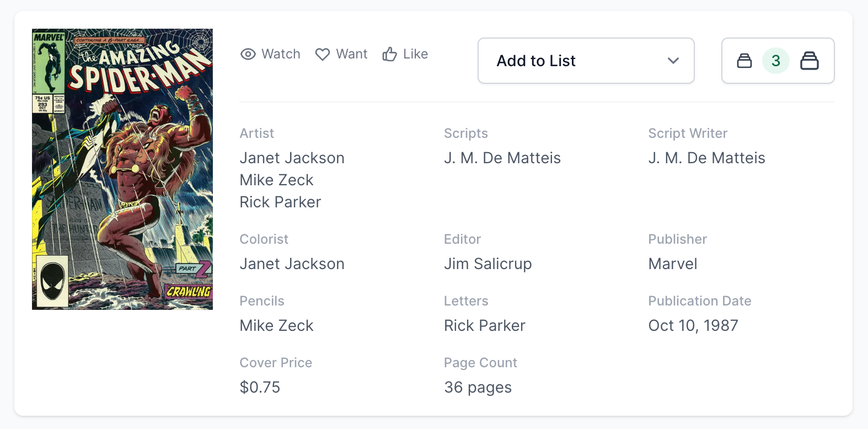Open artist Mike Zeck's page
Screen dimensions: 868x429
(276, 180)
